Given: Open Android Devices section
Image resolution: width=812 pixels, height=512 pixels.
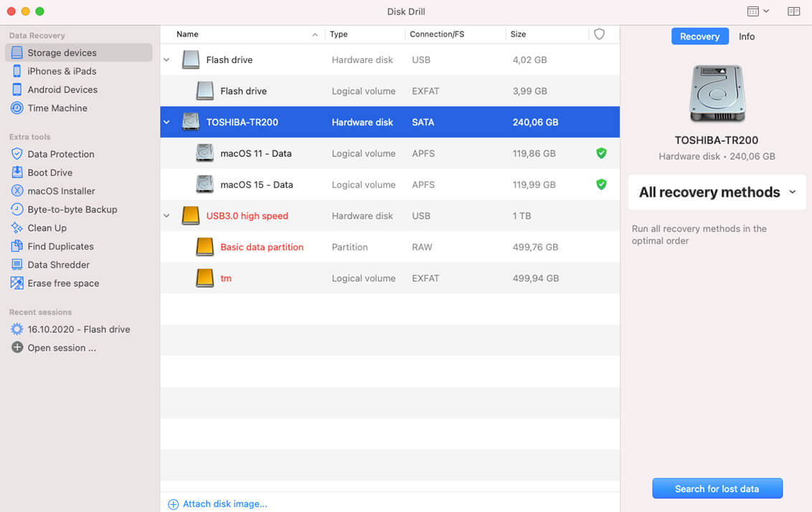Looking at the screenshot, I should (62, 90).
